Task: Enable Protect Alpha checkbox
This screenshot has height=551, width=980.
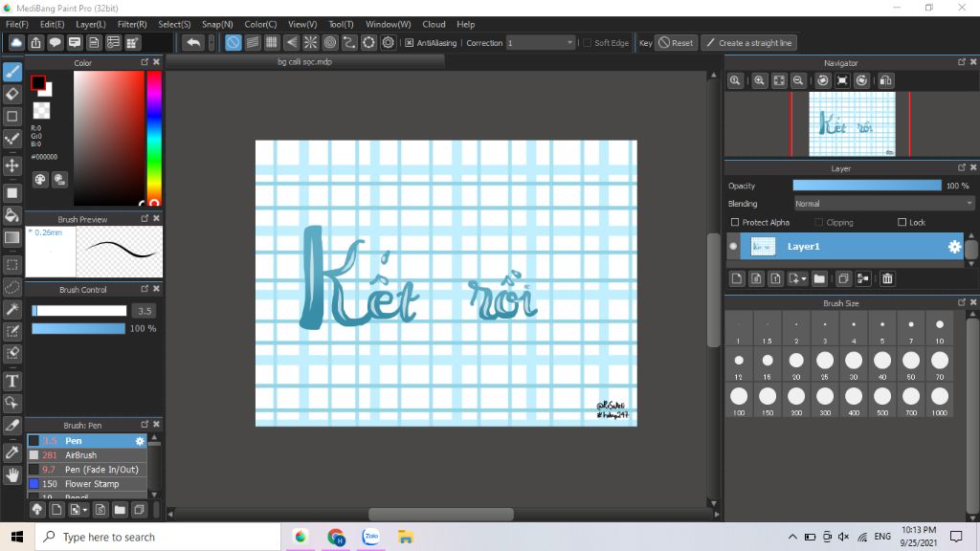Action: tap(735, 222)
